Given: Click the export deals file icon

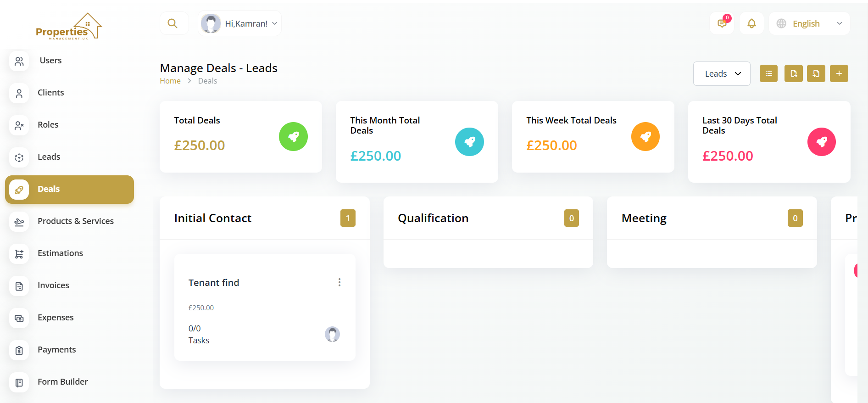Looking at the screenshot, I should tap(793, 73).
